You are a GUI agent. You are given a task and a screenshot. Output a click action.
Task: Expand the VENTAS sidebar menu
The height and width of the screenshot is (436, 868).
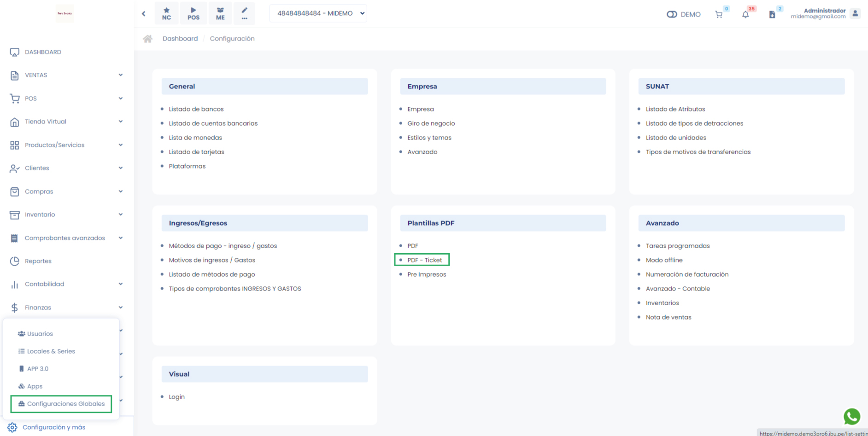(x=66, y=75)
